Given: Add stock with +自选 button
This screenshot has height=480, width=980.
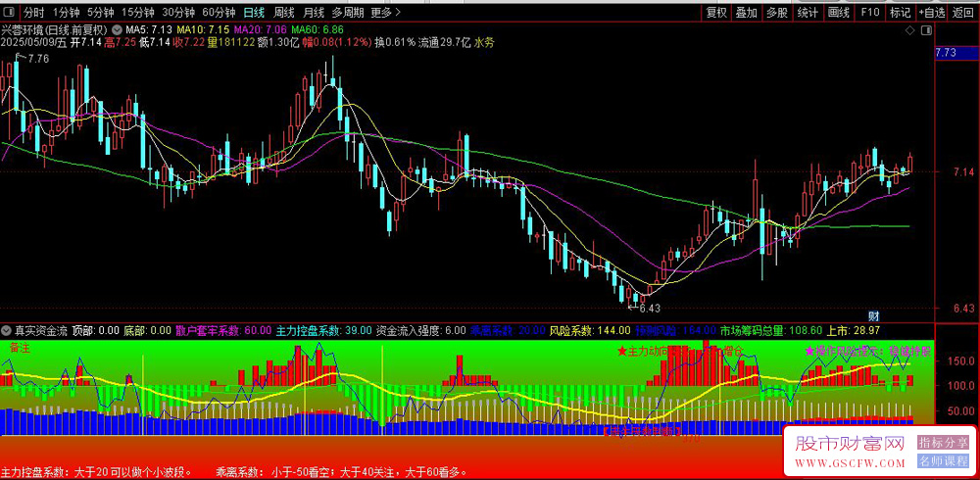Looking at the screenshot, I should (932, 12).
